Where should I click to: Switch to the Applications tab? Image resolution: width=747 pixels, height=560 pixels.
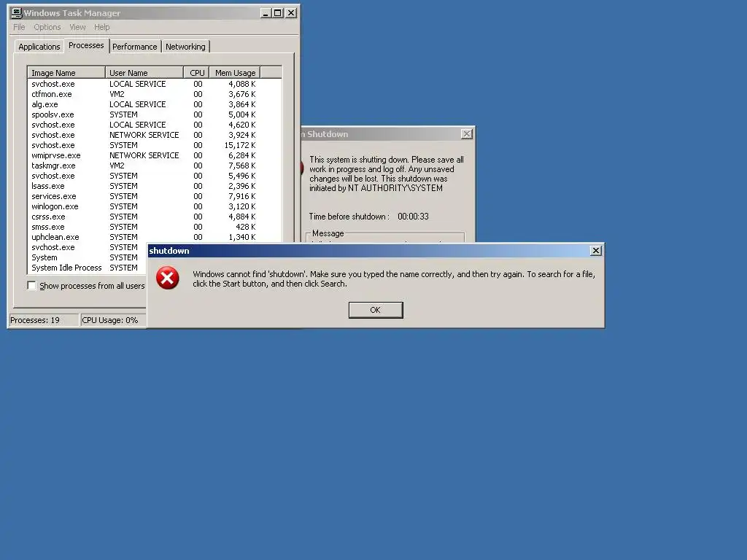(39, 47)
